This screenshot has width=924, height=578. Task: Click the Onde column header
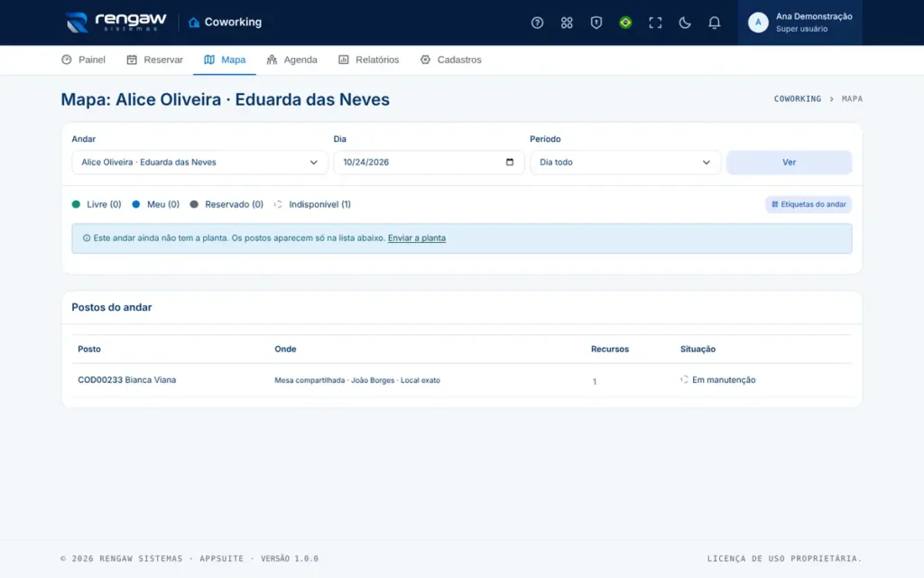[285, 350]
